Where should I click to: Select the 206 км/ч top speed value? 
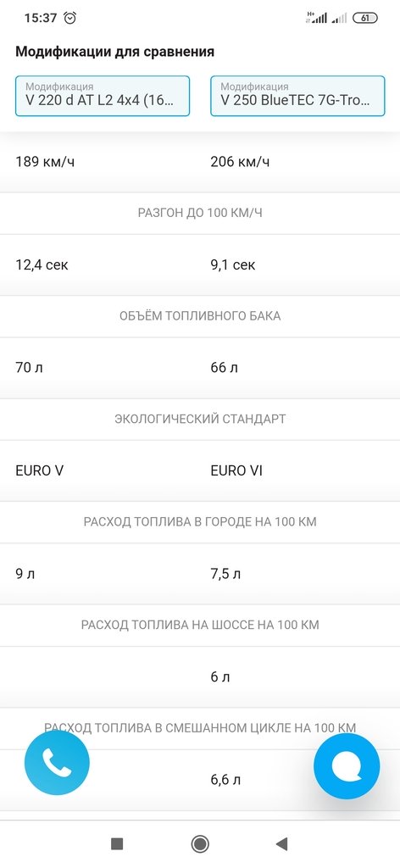click(x=240, y=162)
